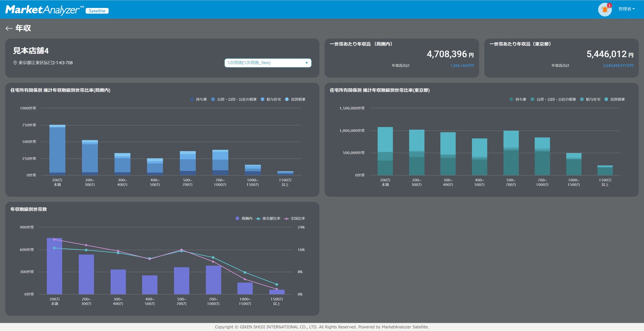Toggle 全国比率 line legend
Screen dimensions: 644x331
tap(295, 219)
